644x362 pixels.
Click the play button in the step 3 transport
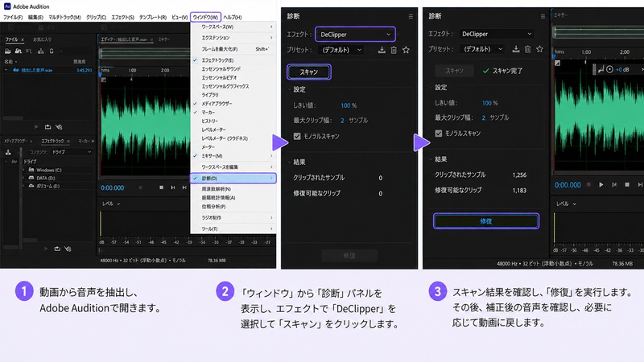[x=601, y=185]
